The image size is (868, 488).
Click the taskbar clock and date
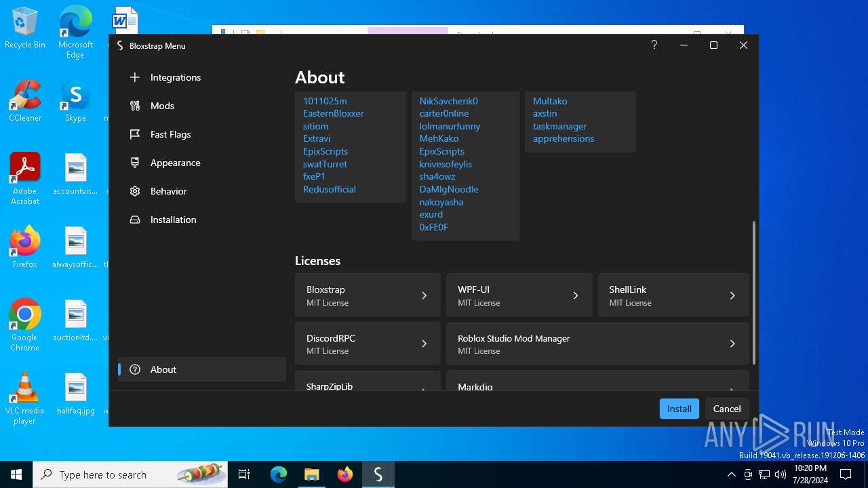[x=810, y=474]
